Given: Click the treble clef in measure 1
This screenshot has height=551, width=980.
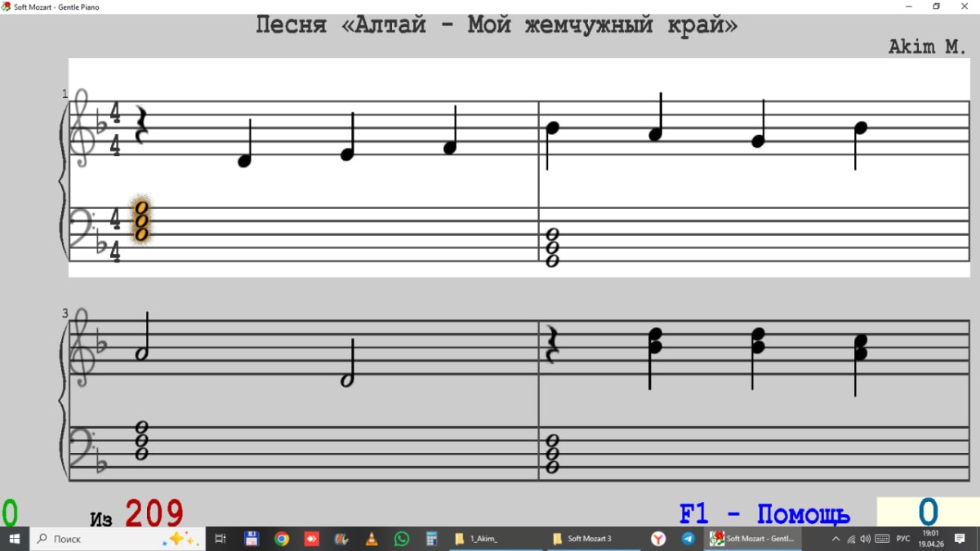Looking at the screenshot, I should pos(81,128).
